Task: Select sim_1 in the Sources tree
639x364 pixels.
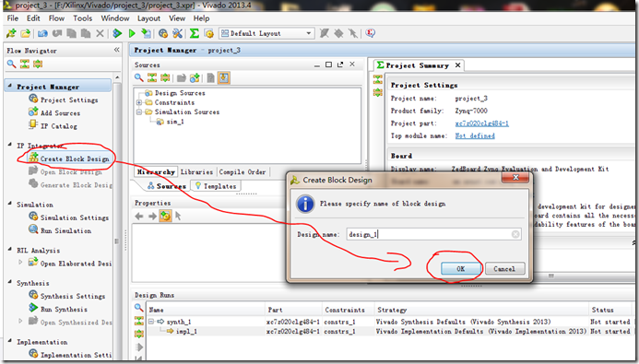Action: [171, 122]
